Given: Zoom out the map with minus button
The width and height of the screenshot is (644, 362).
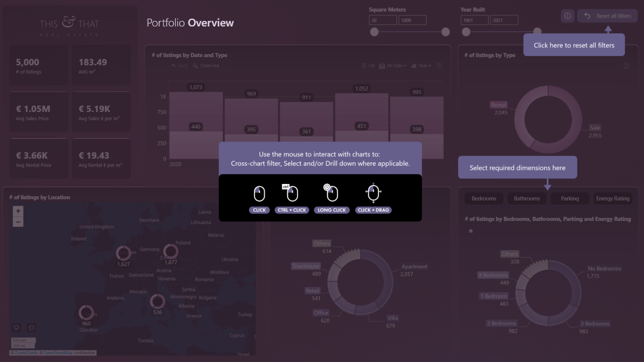Looking at the screenshot, I should pos(18,222).
